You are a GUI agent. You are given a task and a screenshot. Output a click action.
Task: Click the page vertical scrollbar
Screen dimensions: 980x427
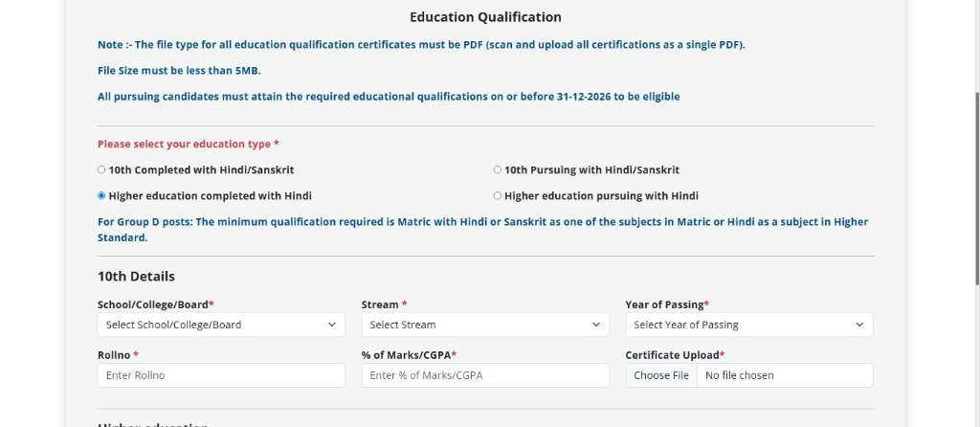pos(976,188)
